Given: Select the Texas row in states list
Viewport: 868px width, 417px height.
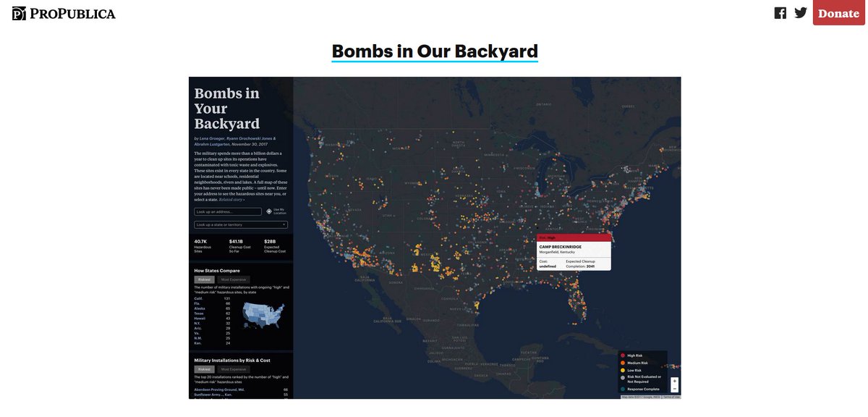Looking at the screenshot, I should coord(212,313).
